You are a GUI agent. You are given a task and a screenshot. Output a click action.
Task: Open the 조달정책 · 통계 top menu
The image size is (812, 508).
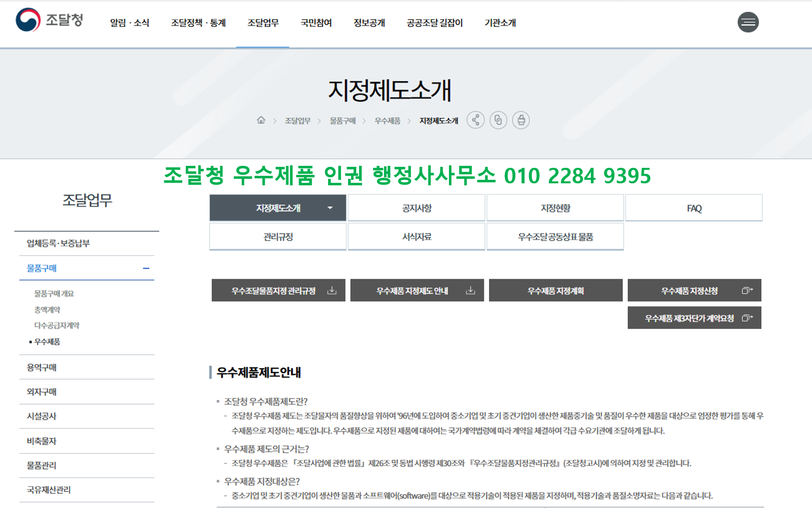pos(198,23)
